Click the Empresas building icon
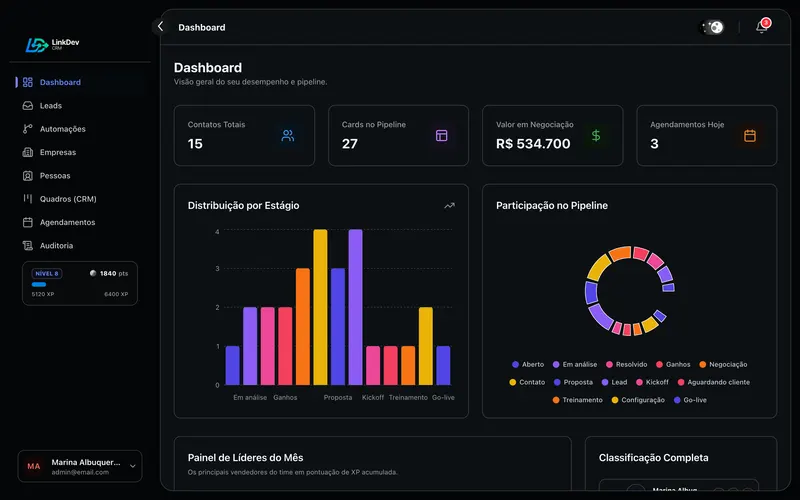This screenshot has height=500, width=800. point(28,152)
